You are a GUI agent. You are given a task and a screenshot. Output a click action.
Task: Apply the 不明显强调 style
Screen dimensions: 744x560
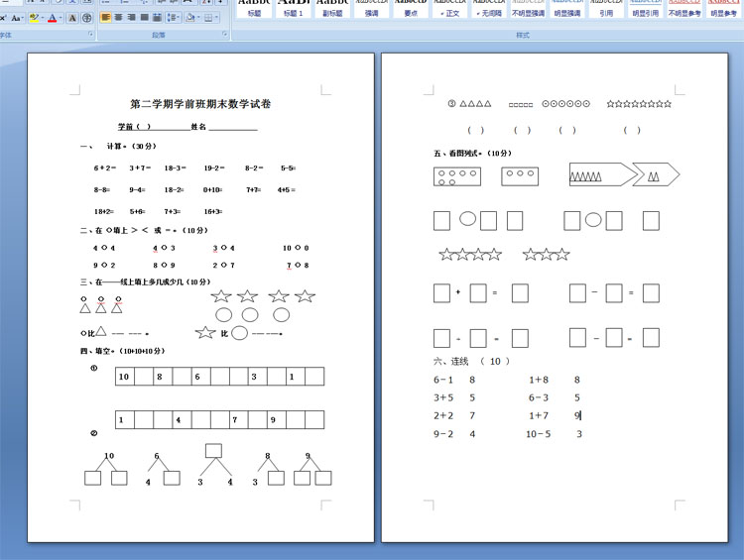pyautogui.click(x=528, y=9)
